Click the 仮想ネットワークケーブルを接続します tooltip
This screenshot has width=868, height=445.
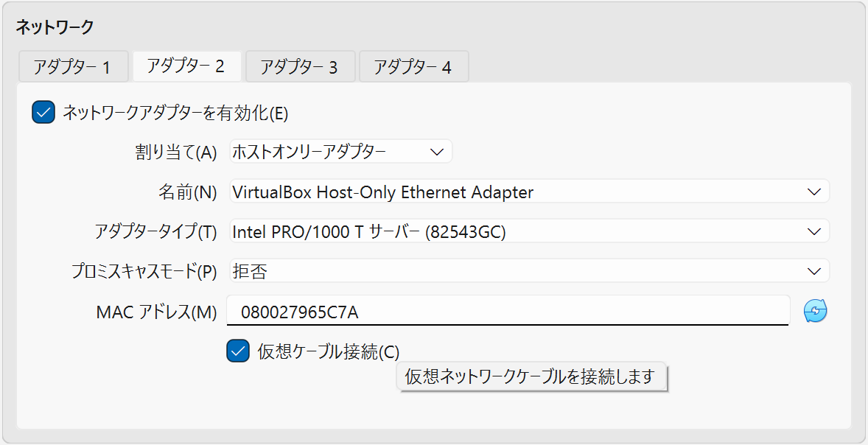point(531,376)
